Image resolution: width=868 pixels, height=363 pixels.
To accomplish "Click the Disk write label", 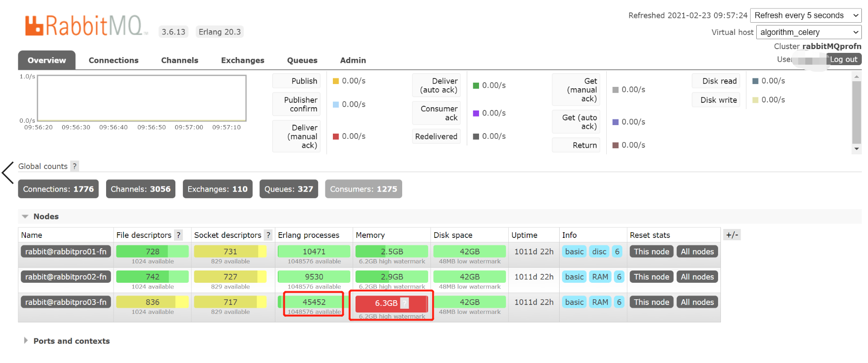I will point(716,100).
